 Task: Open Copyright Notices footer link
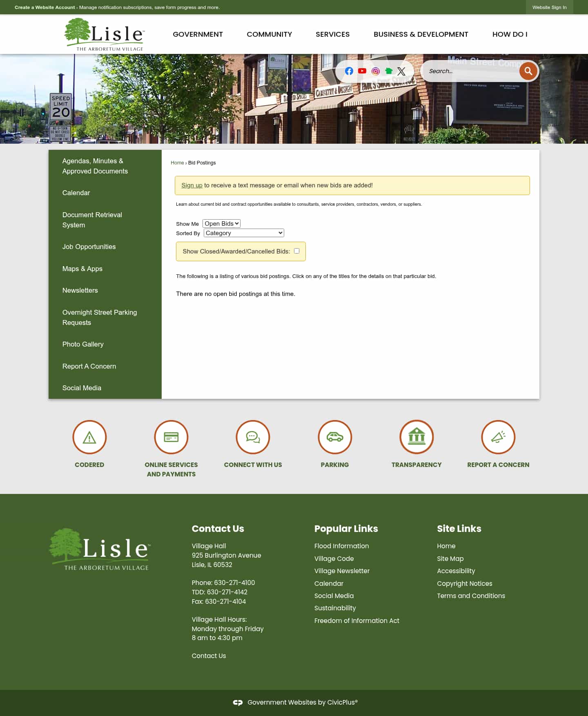465,583
